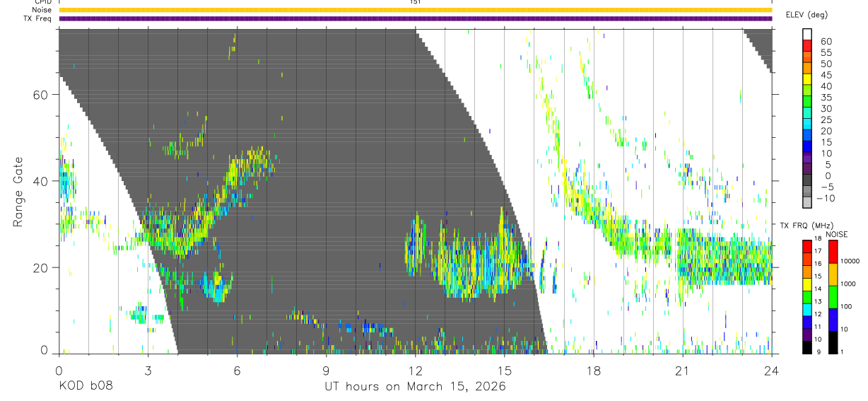
Task: Select the 'Noise' label above the plot
Action: coord(42,10)
